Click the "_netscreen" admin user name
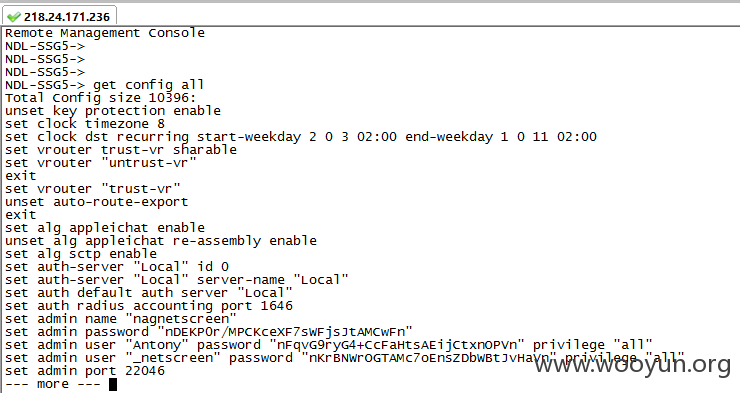 click(x=173, y=358)
